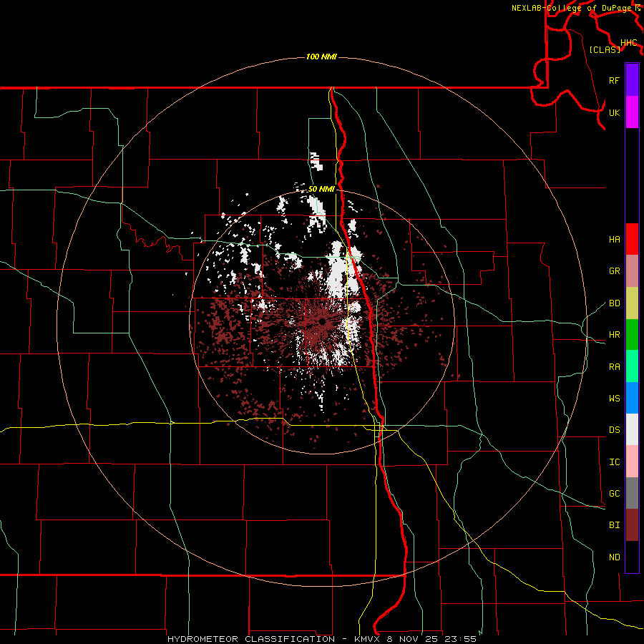This screenshot has height=644, width=644.
Task: Click the HR green legend swatch
Action: coord(632,334)
